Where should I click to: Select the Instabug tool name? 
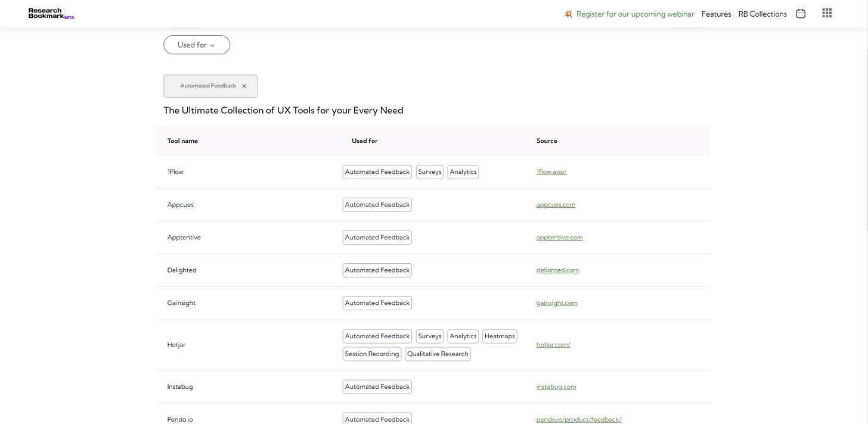pyautogui.click(x=180, y=386)
